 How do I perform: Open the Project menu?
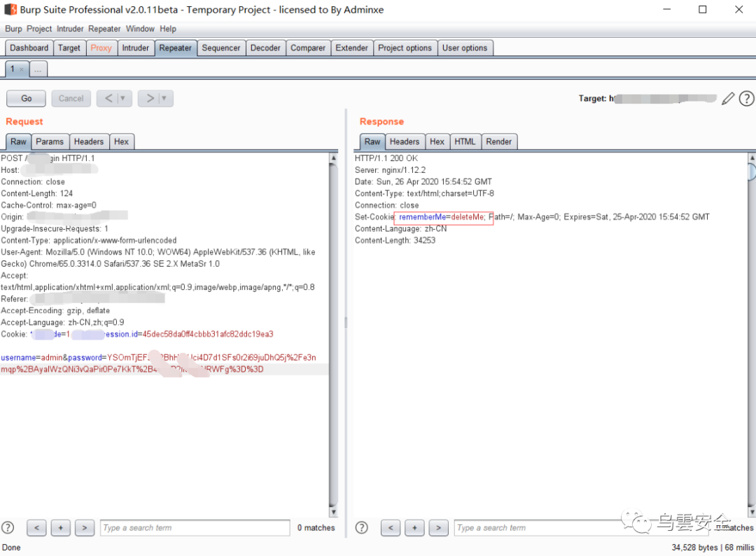(x=39, y=29)
